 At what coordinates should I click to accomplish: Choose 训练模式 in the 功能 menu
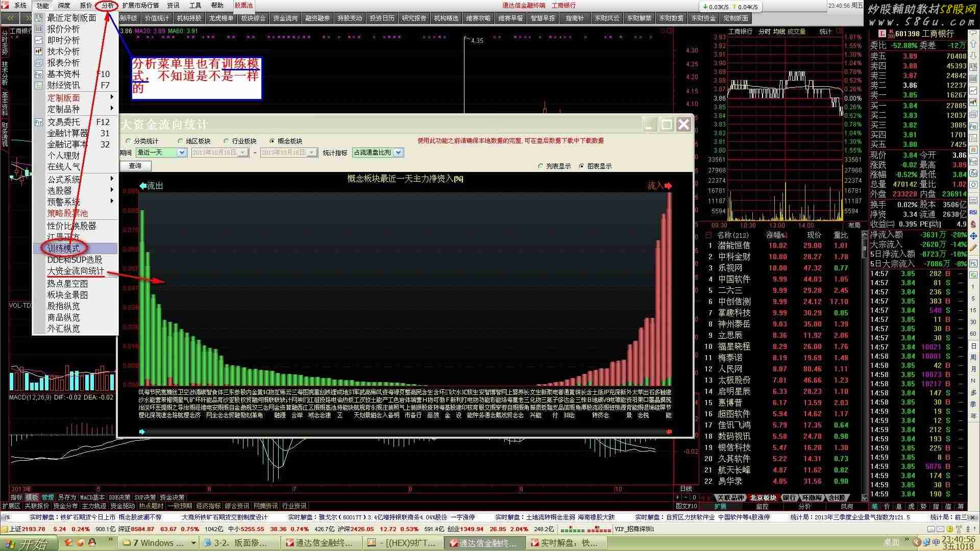coord(75,248)
